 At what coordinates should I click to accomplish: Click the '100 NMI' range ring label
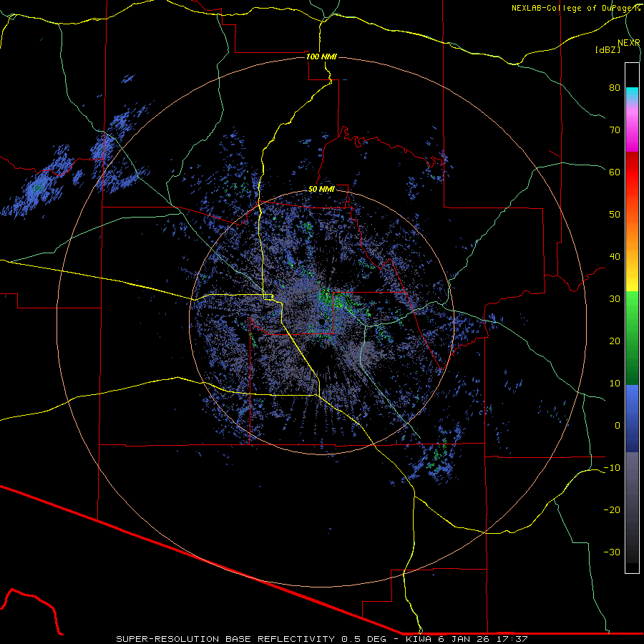(x=321, y=57)
